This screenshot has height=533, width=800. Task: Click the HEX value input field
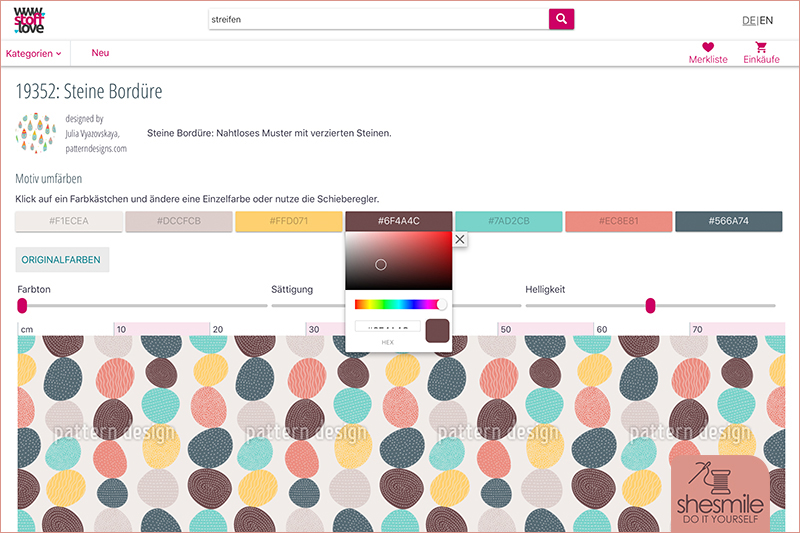coord(388,326)
